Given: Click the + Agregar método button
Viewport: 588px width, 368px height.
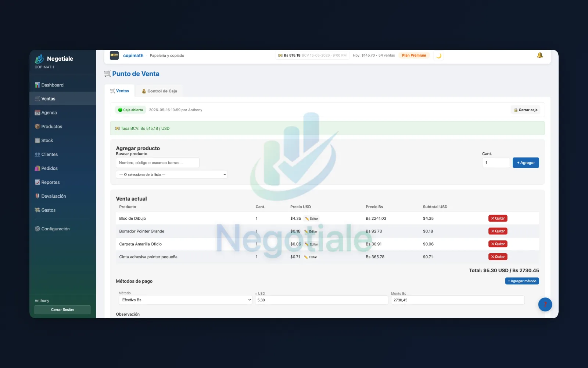Looking at the screenshot, I should click(522, 281).
